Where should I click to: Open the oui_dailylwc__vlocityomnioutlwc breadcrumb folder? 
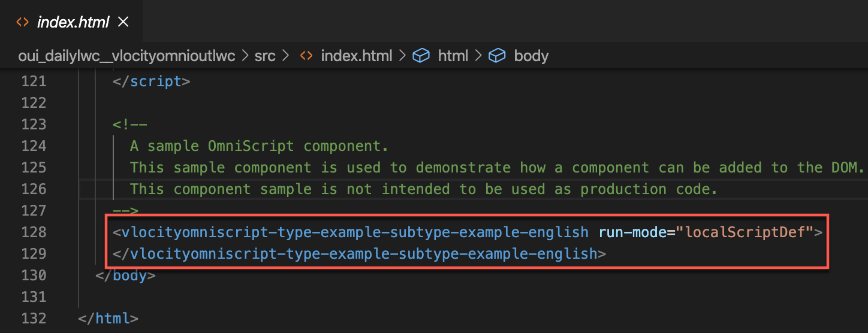click(126, 56)
